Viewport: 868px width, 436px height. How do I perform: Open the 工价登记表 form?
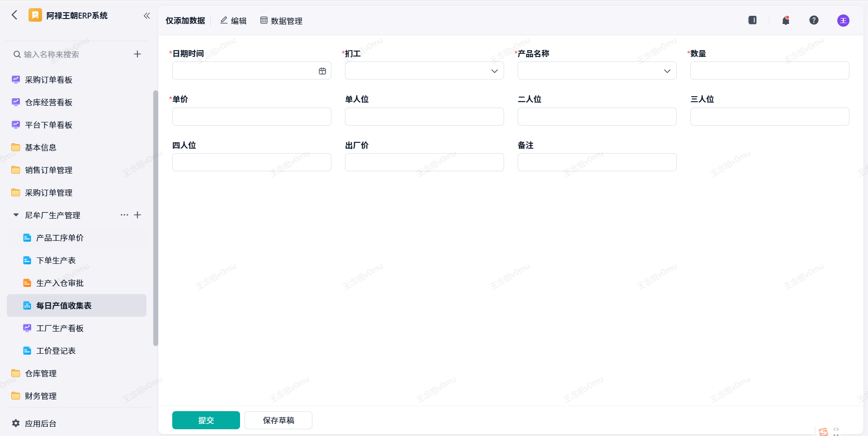coord(76,351)
